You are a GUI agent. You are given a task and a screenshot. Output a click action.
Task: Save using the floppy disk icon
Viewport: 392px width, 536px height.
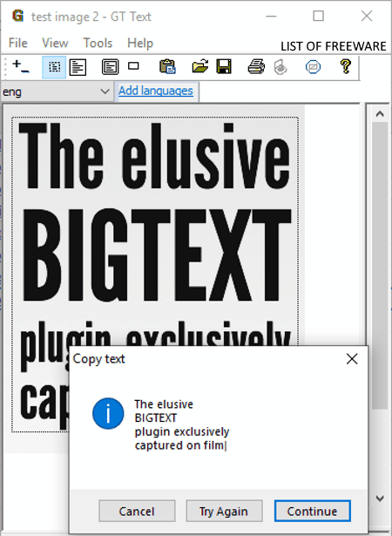[x=224, y=66]
